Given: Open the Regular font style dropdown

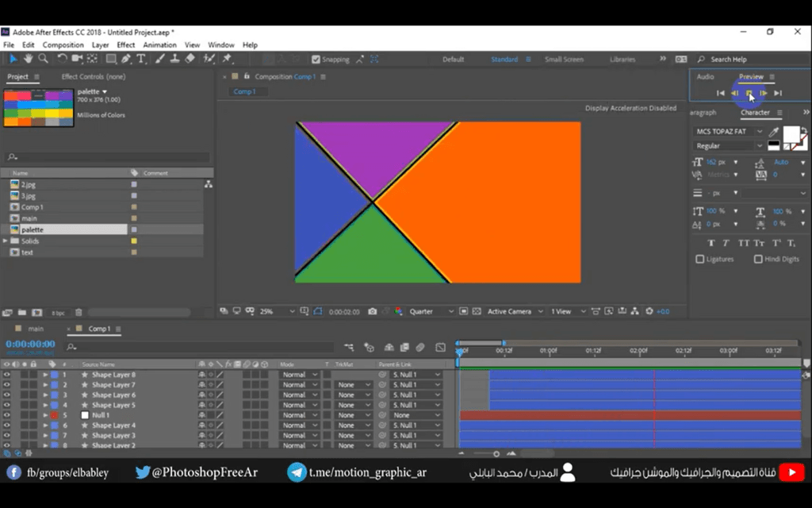Looking at the screenshot, I should click(730, 146).
